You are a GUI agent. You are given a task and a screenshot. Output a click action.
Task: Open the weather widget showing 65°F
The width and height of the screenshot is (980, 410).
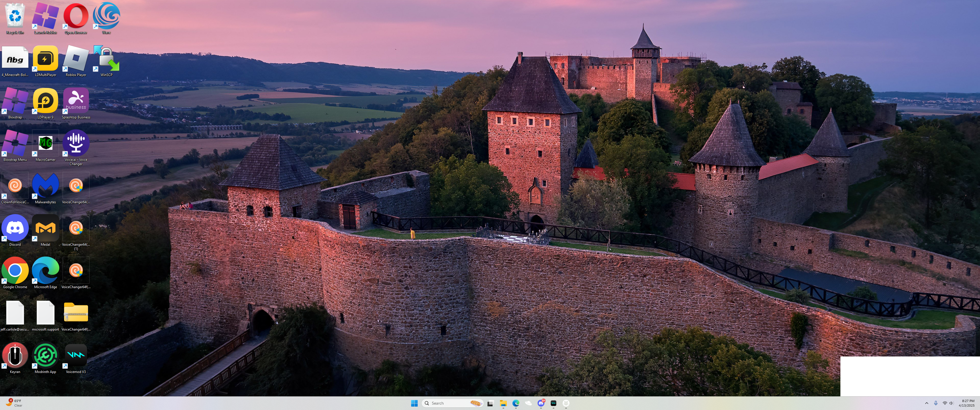click(x=15, y=403)
